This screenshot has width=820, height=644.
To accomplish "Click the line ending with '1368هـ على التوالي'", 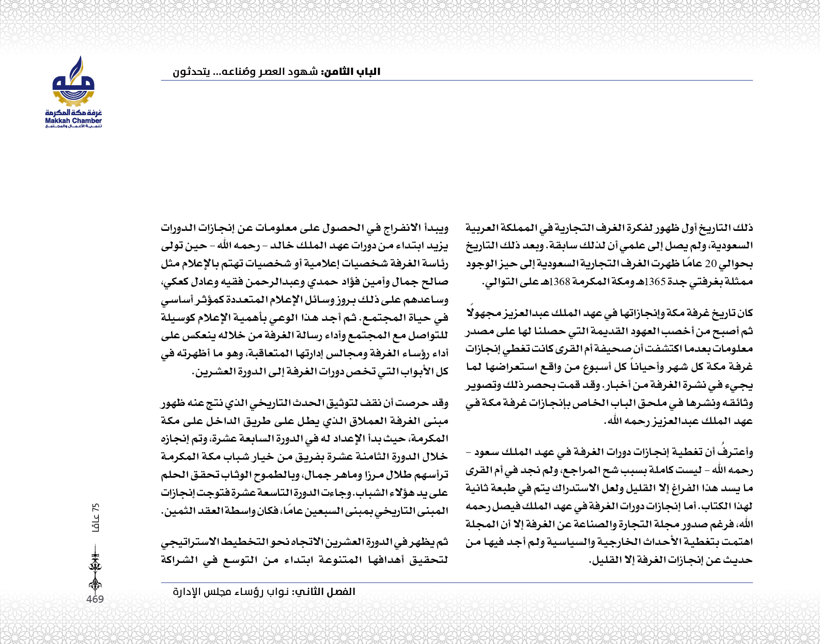I will click(617, 281).
